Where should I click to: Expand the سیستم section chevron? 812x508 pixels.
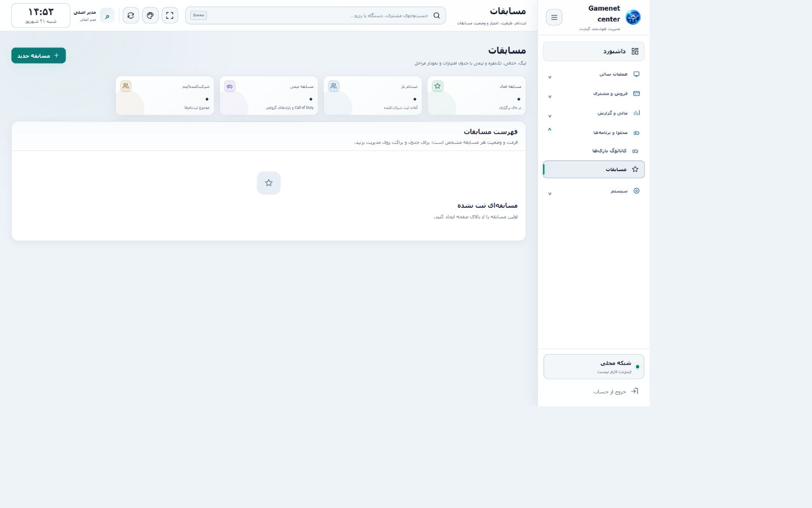pyautogui.click(x=550, y=194)
